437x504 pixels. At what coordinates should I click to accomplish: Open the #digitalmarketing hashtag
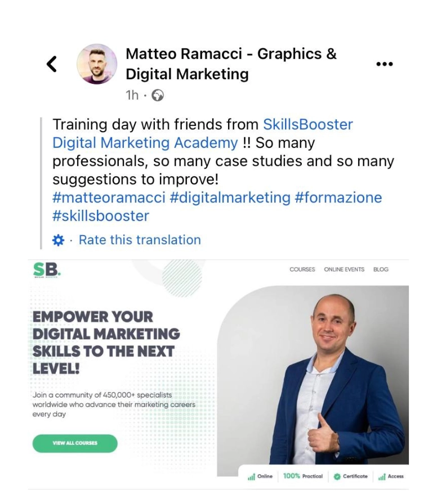(230, 197)
